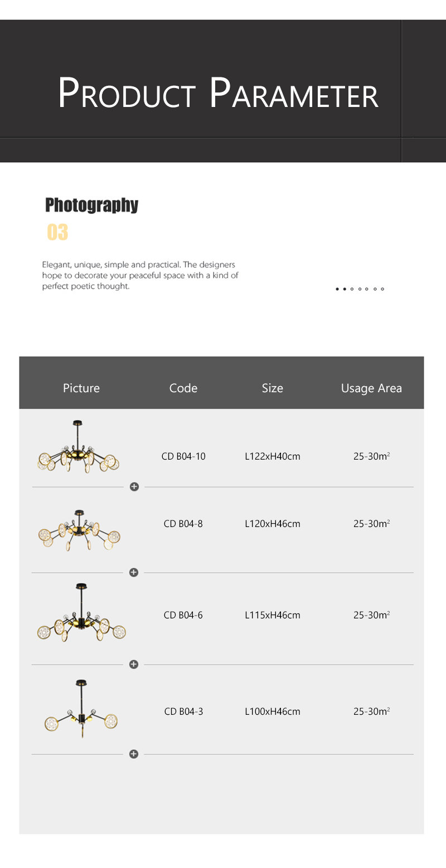This screenshot has width=446, height=868.
Task: Click the plus icon under the CD B04-8 row
Action: coord(134,572)
